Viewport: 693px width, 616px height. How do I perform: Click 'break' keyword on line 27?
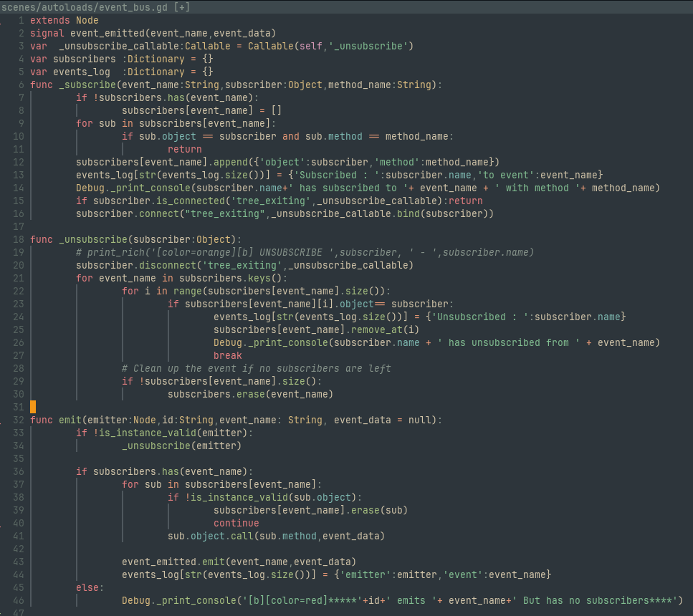click(x=228, y=355)
